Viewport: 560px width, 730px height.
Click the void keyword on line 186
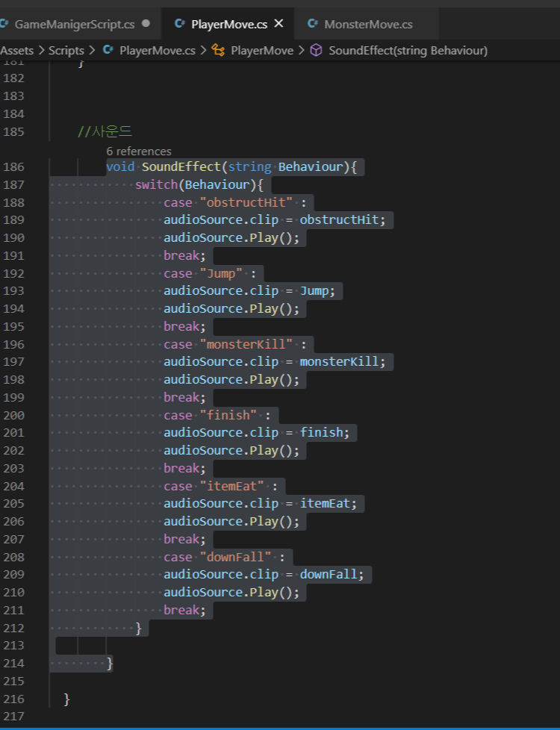pos(120,166)
